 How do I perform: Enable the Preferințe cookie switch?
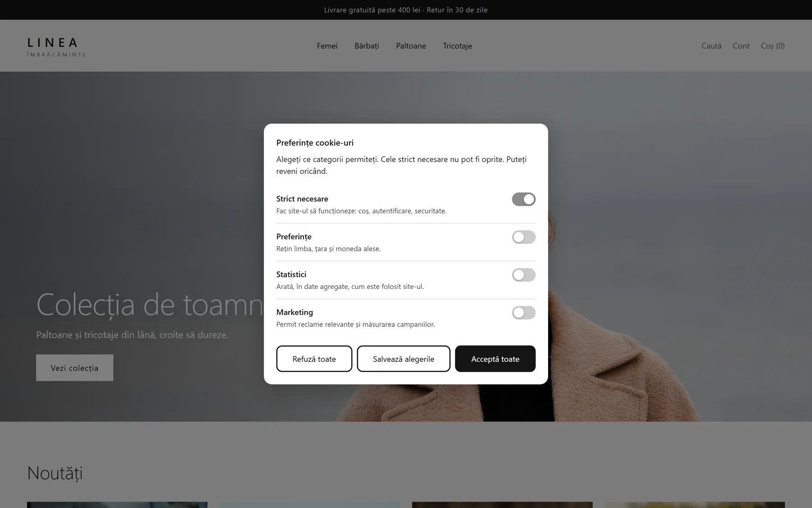point(523,237)
